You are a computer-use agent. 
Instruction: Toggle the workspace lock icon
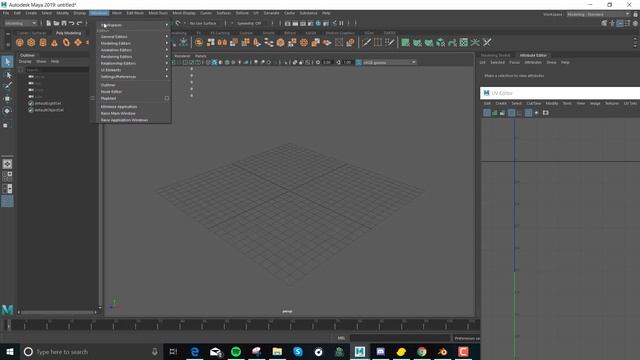pyautogui.click(x=636, y=14)
